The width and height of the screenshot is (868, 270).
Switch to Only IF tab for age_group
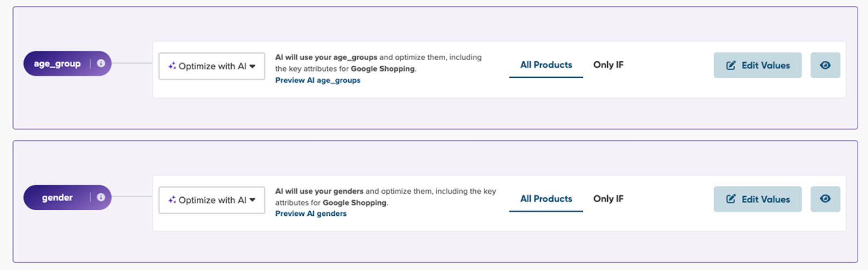[x=608, y=65]
